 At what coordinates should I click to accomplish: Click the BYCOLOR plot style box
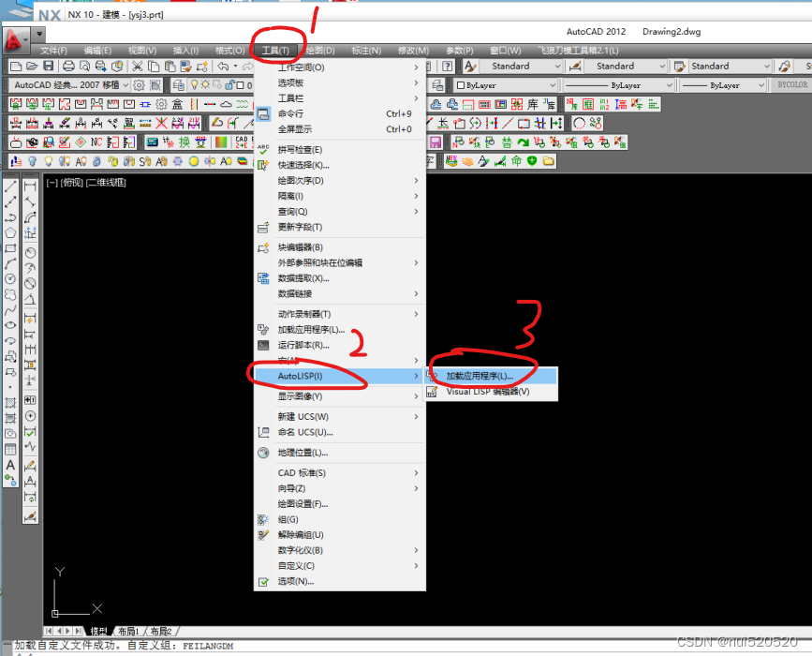792,84
